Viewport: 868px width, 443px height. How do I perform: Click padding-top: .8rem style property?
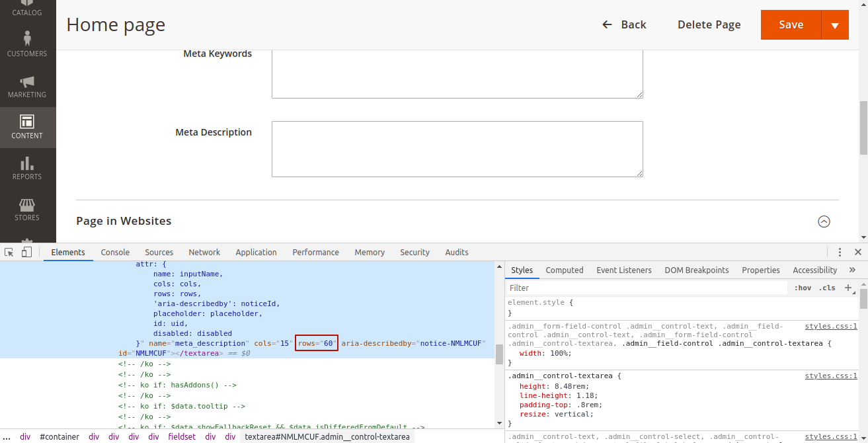click(x=561, y=405)
